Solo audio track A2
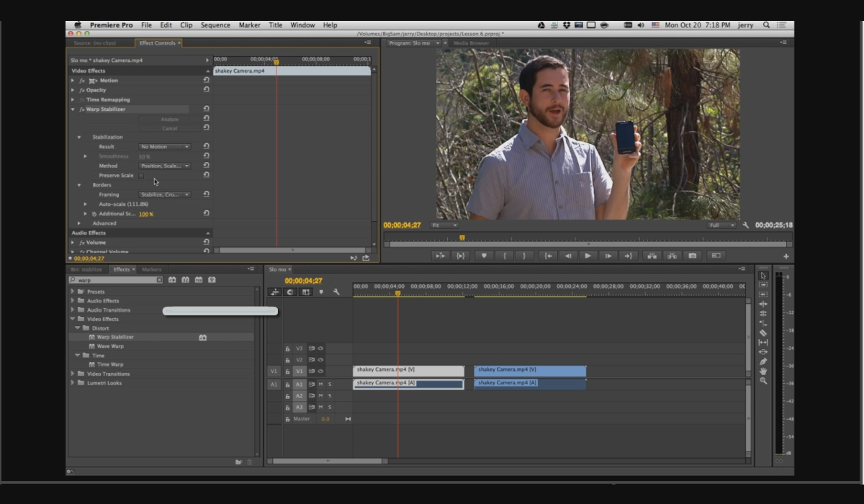Screen dimensions: 864x504 [330, 396]
